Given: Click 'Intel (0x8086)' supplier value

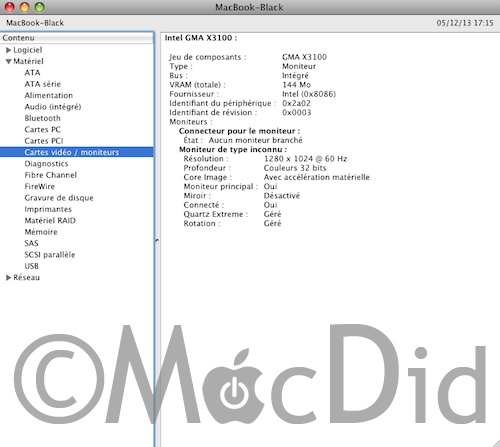Looking at the screenshot, I should (309, 94).
